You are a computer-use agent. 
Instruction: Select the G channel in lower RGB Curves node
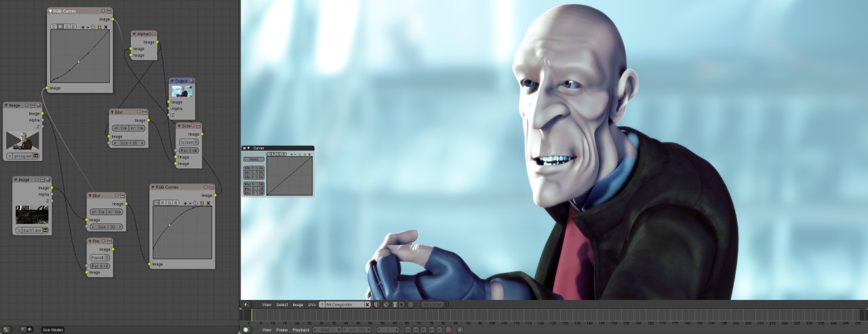pyautogui.click(x=170, y=203)
